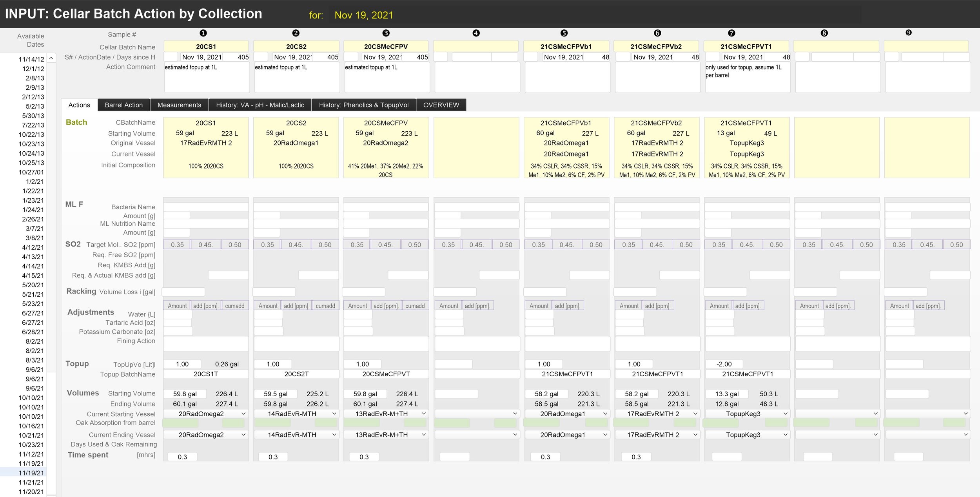Open Current Ending Vessel dropdown TopupKeg3
980x497 pixels.
[747, 435]
